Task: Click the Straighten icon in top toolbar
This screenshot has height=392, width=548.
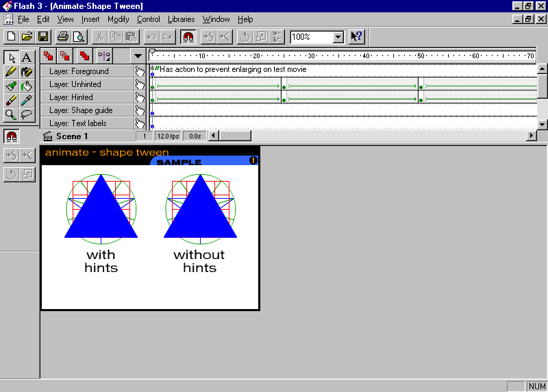Action: [x=225, y=37]
